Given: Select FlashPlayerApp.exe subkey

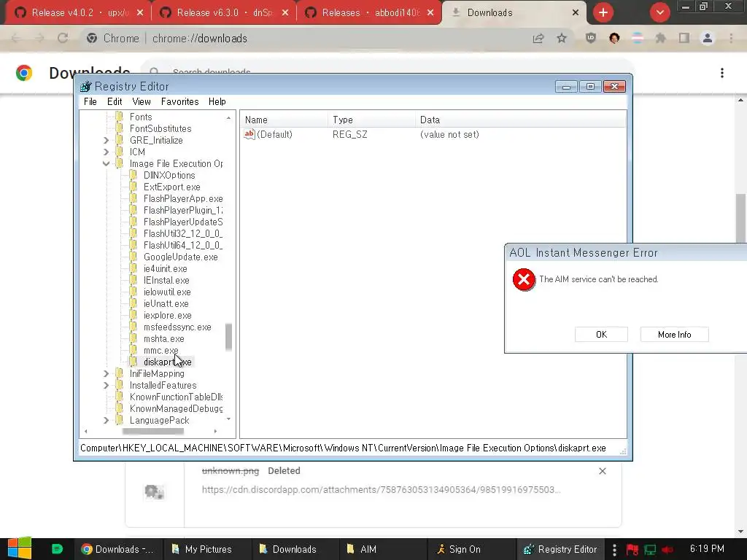Looking at the screenshot, I should point(183,198).
